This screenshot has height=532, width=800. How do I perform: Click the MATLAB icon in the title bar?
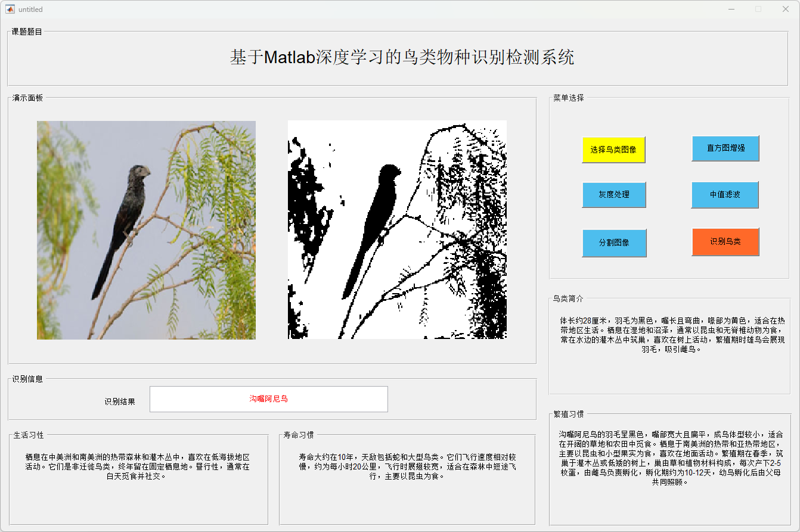tap(10, 10)
